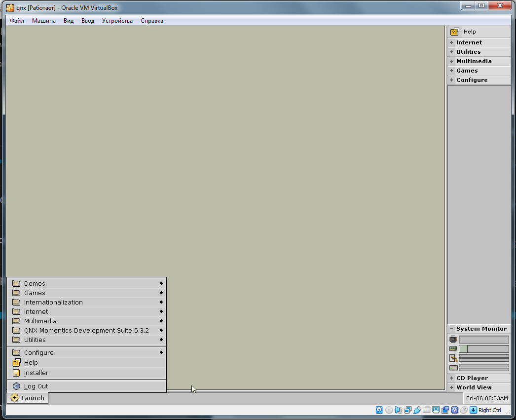Viewport: 516px width, 420px height.
Task: Click the display monitor indicator icon
Action: [436, 410]
